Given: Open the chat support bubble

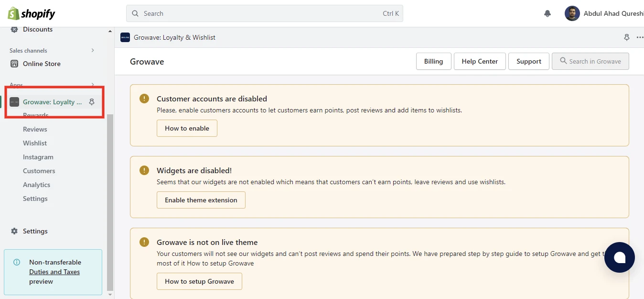Looking at the screenshot, I should [620, 257].
